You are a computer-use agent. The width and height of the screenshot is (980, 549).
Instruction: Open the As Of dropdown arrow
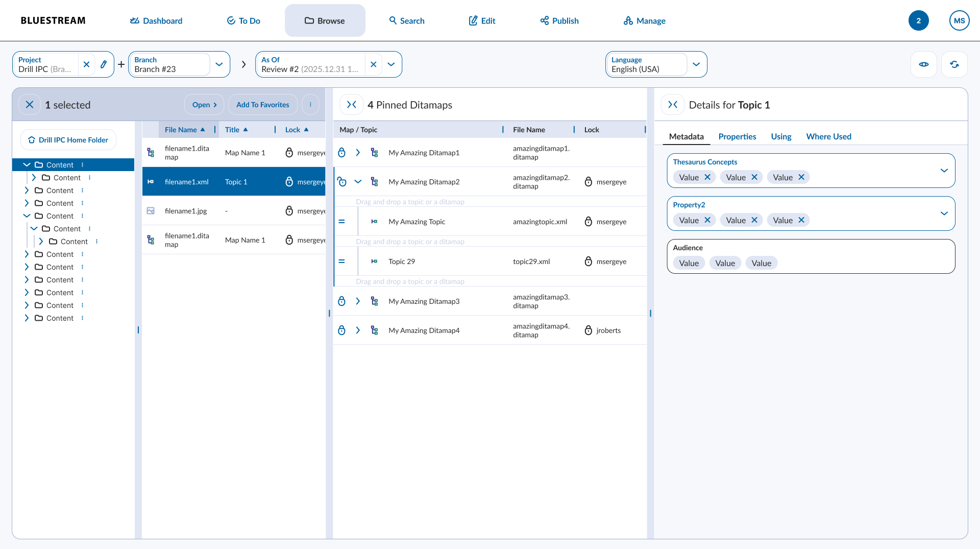click(x=391, y=64)
